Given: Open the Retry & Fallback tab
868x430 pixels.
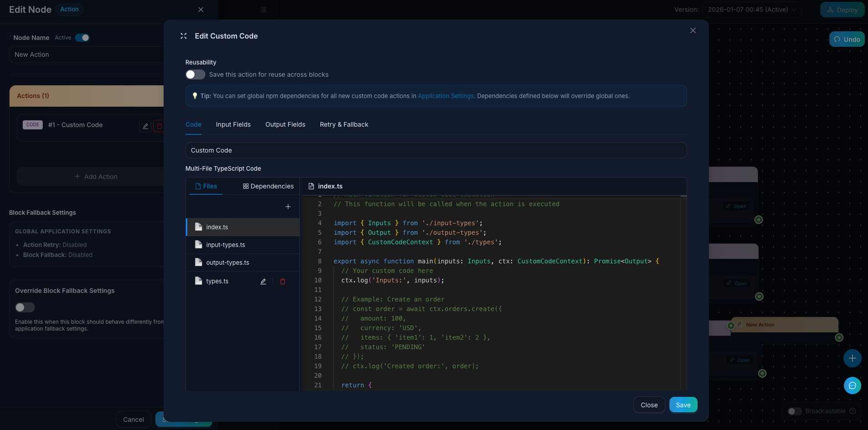Looking at the screenshot, I should (344, 124).
